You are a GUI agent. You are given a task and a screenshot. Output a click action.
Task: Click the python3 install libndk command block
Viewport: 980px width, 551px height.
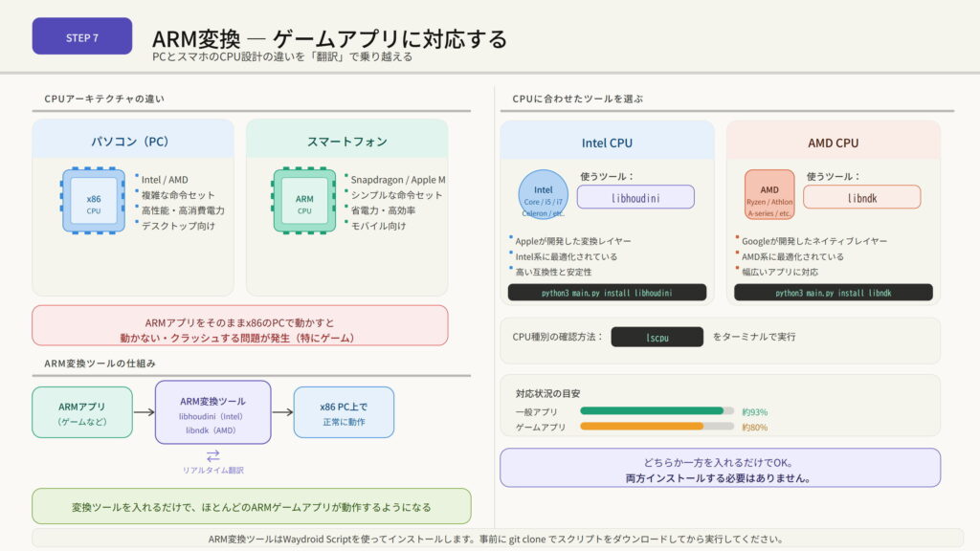(833, 293)
